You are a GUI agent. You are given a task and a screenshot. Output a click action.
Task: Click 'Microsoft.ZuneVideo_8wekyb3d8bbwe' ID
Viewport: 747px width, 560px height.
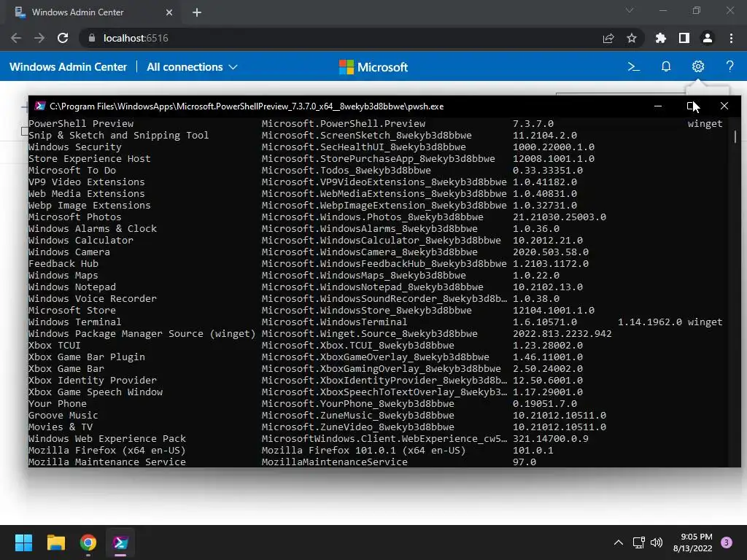click(357, 427)
